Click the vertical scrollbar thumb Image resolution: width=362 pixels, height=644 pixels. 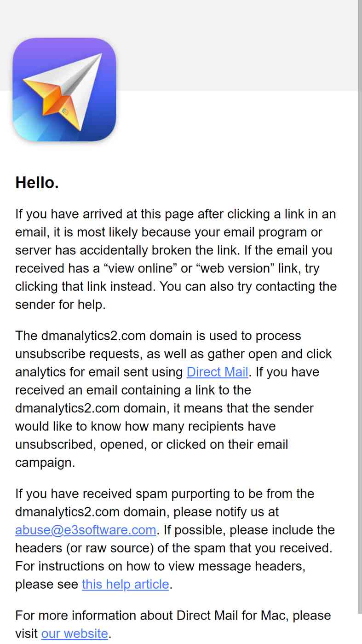pos(360,306)
